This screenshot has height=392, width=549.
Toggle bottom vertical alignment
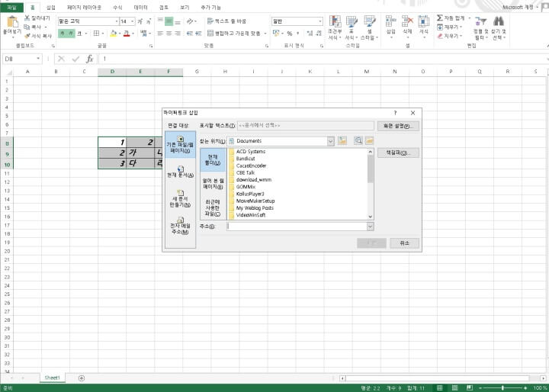[x=178, y=21]
